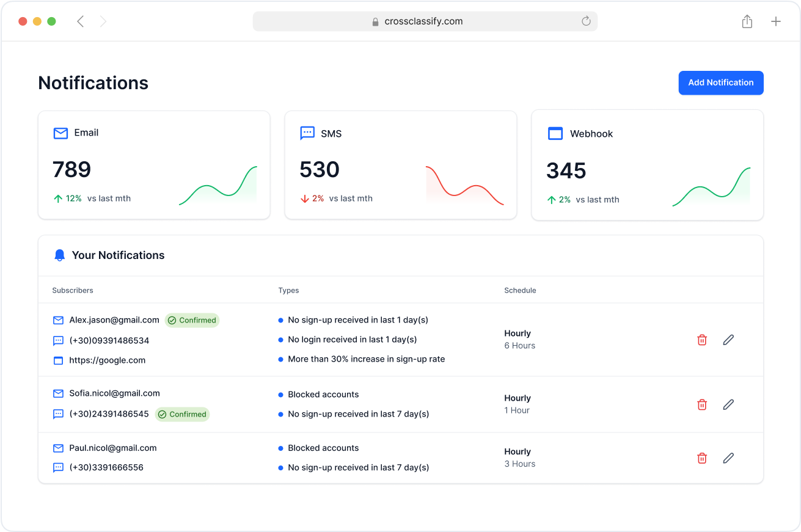Click the crossclassify.com address bar
This screenshot has width=801, height=532.
(x=425, y=21)
